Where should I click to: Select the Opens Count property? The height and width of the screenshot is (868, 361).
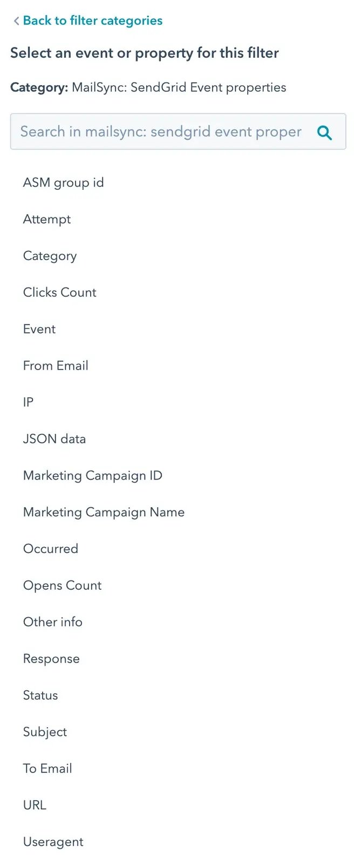tap(62, 585)
